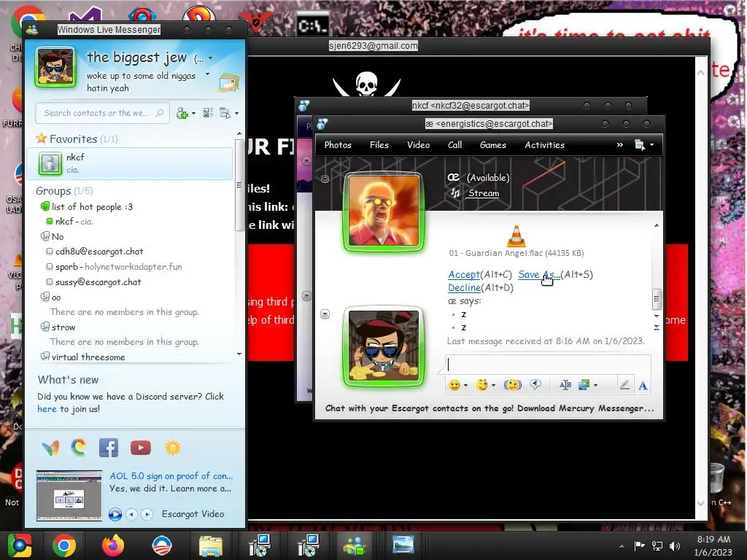Click the AOL news video thumbnail
Image resolution: width=747 pixels, height=560 pixels.
pyautogui.click(x=69, y=495)
